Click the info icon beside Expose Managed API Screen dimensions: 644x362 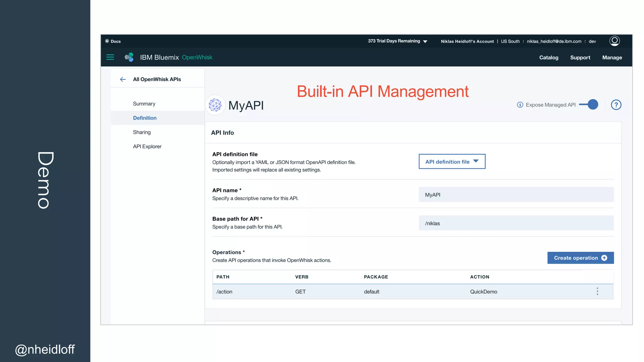[x=520, y=105]
